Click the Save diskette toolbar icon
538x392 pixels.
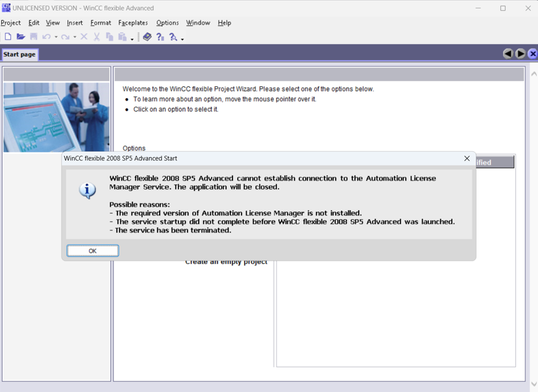[x=34, y=37]
